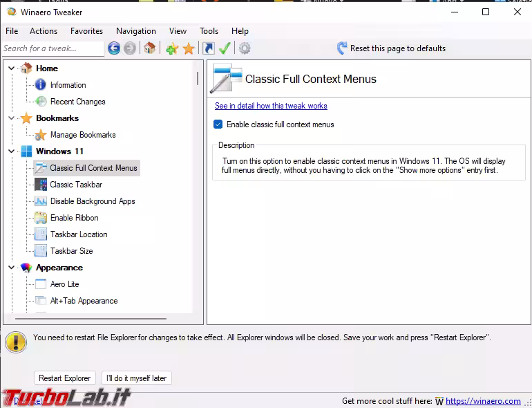Open the Tools menu
The width and height of the screenshot is (532, 408).
(209, 31)
